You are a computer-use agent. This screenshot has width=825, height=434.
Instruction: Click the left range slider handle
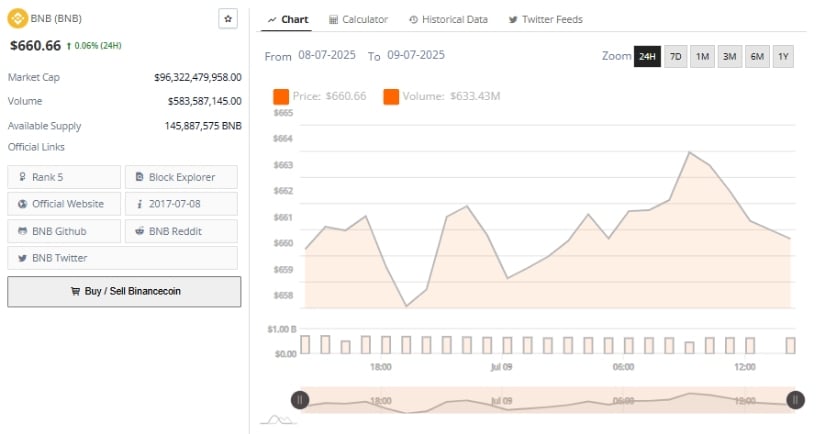tap(300, 400)
